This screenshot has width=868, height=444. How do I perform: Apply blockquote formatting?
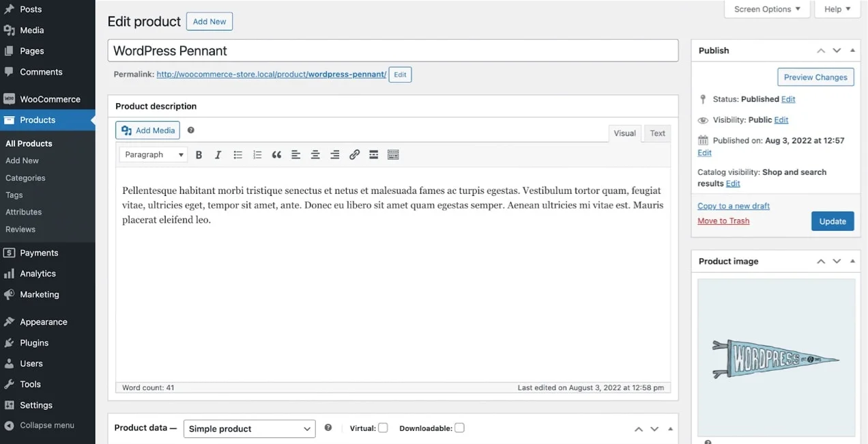[x=276, y=155]
